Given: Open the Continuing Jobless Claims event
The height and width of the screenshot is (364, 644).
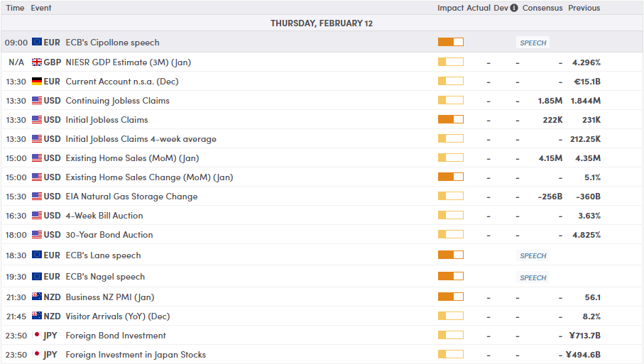Looking at the screenshot, I should point(117,101).
